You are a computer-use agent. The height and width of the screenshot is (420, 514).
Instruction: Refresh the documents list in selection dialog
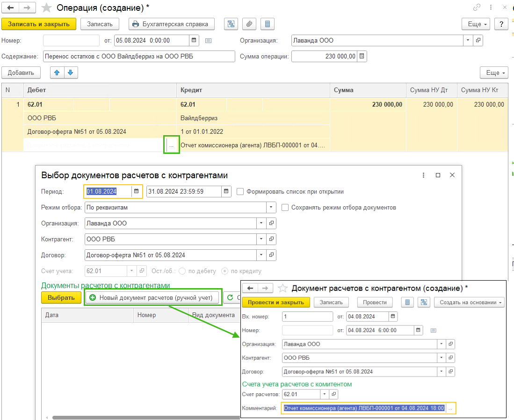pyautogui.click(x=230, y=297)
